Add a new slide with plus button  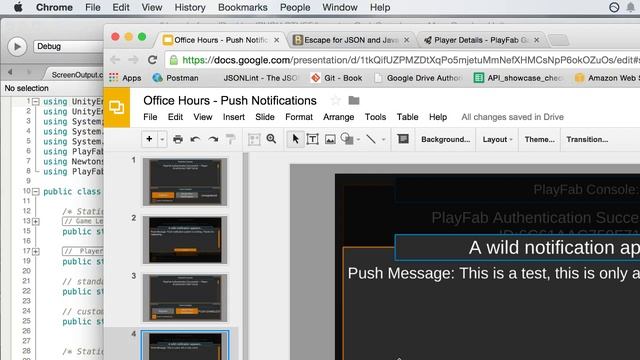(149, 139)
